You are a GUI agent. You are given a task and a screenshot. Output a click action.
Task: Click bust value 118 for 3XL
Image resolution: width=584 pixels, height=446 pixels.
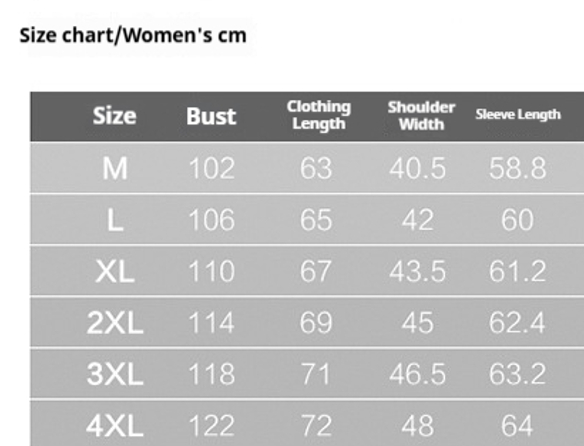click(212, 374)
